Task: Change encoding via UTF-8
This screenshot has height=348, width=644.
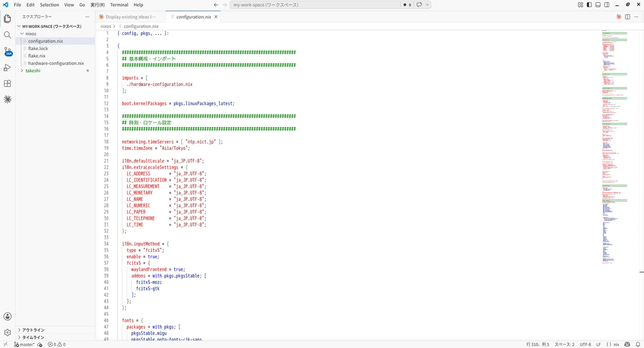Action: pos(585,344)
